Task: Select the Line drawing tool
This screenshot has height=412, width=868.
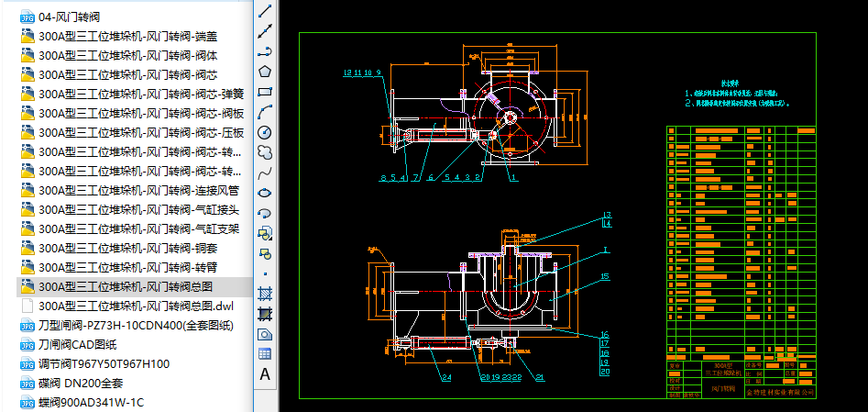Action: point(265,11)
